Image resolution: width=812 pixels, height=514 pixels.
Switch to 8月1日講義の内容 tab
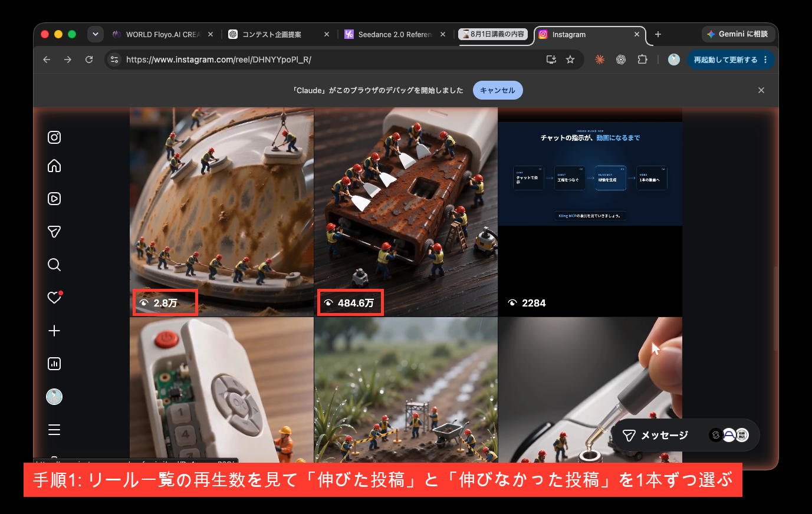coord(494,34)
